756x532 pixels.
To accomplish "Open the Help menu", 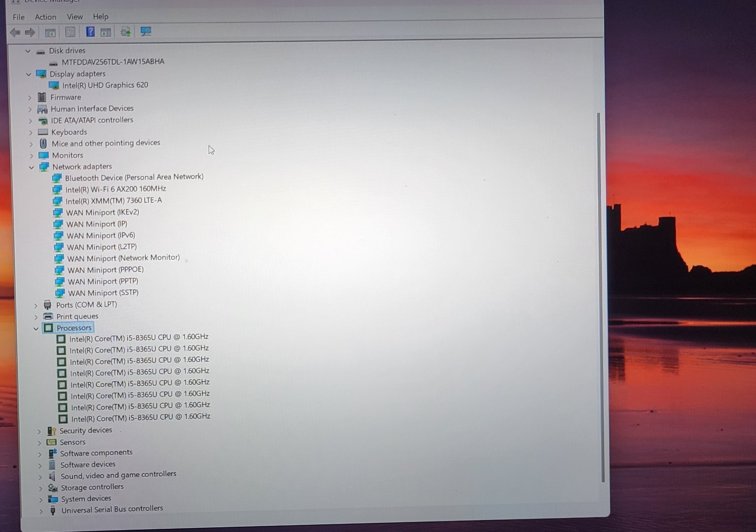I will 100,17.
